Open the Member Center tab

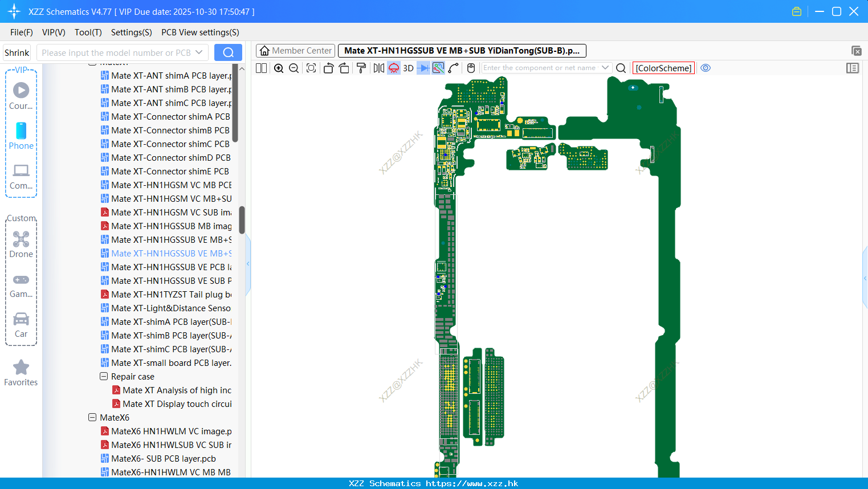pos(296,51)
